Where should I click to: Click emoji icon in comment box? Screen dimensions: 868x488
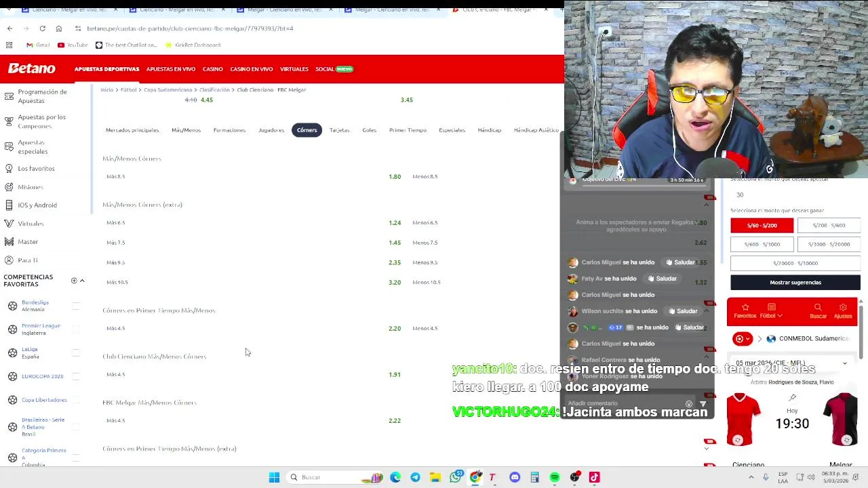tap(689, 404)
